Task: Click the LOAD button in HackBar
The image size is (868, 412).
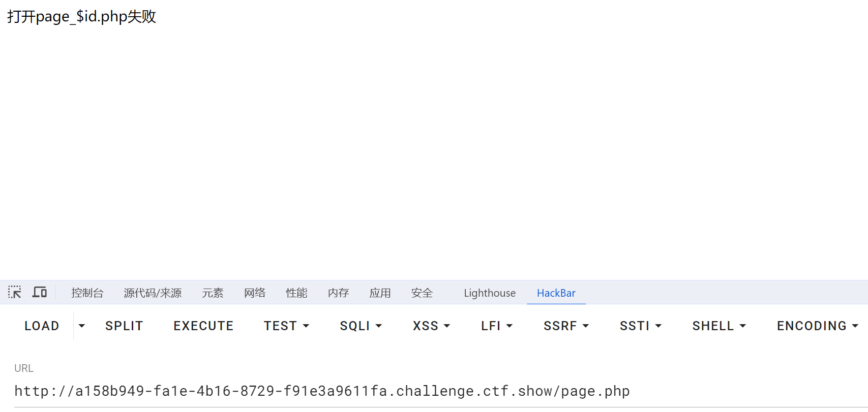Action: tap(42, 326)
